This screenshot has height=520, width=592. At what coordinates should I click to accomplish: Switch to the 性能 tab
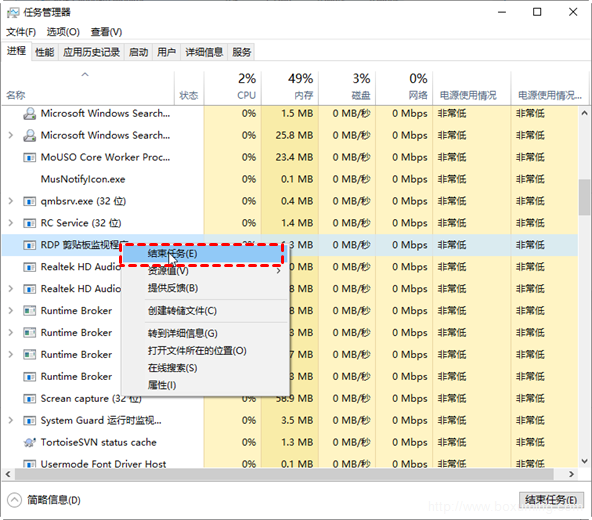pyautogui.click(x=45, y=52)
